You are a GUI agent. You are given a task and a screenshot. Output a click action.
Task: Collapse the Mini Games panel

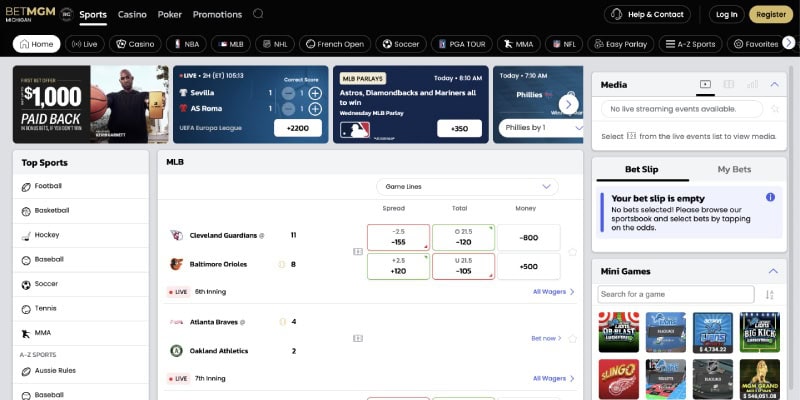[x=773, y=271]
